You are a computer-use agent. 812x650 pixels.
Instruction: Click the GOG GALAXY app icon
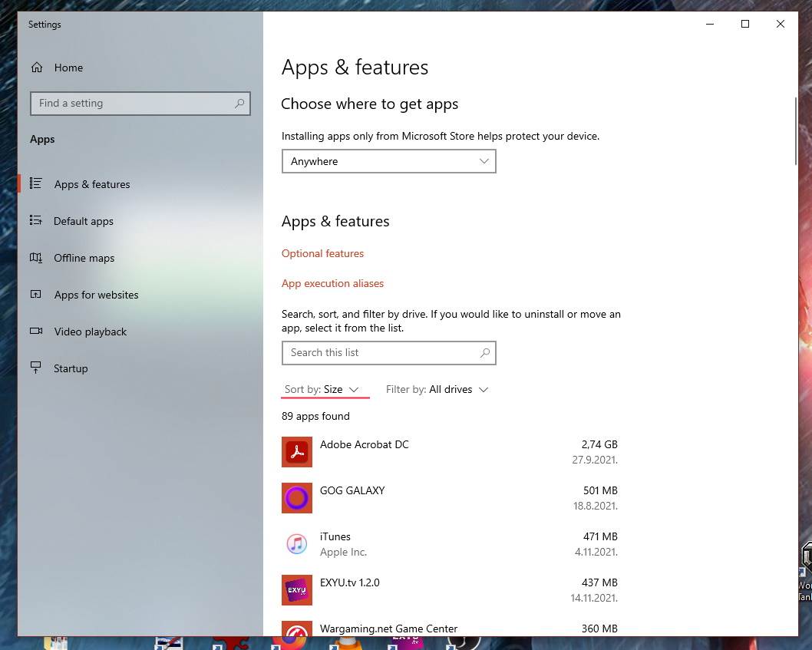[x=297, y=498]
